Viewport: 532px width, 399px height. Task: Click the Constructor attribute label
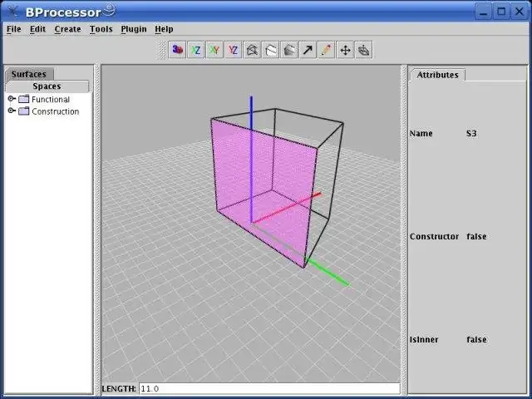434,236
